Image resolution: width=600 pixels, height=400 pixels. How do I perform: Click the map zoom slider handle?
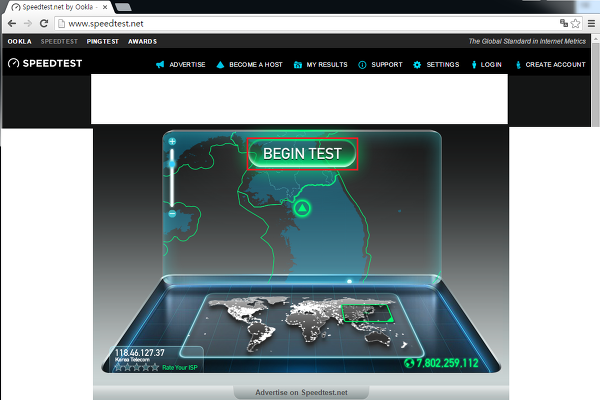[172, 164]
